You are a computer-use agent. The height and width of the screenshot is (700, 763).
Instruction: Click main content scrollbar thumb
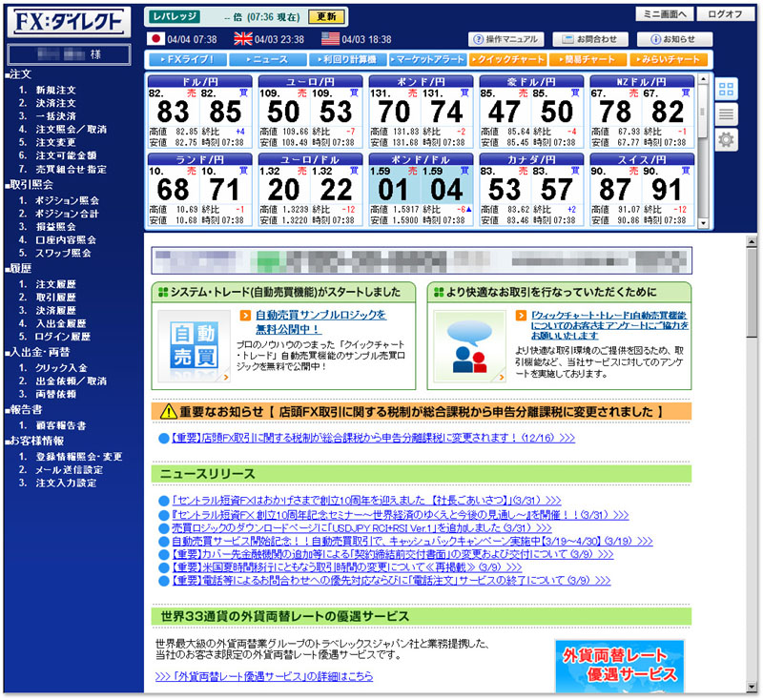point(752,293)
